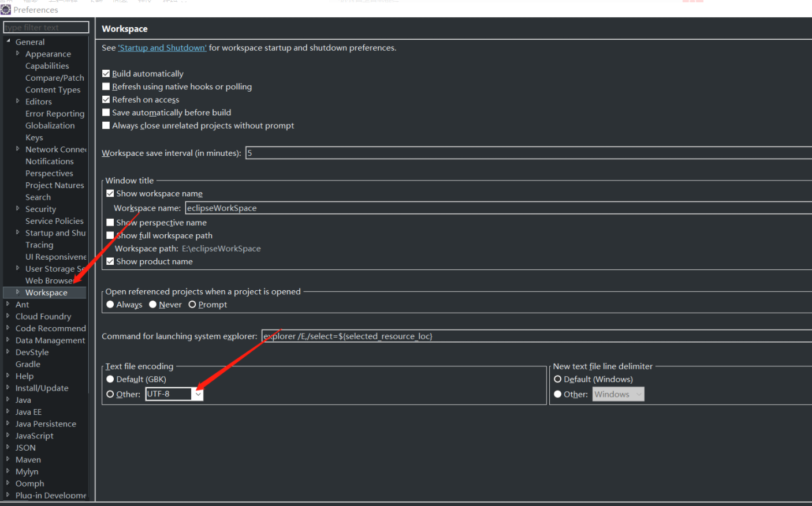The image size is (812, 506).
Task: Choose Default (Windows) line delimiter
Action: 557,379
